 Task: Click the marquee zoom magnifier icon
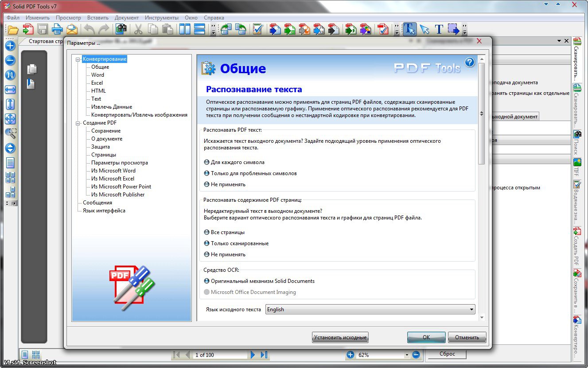point(10,133)
